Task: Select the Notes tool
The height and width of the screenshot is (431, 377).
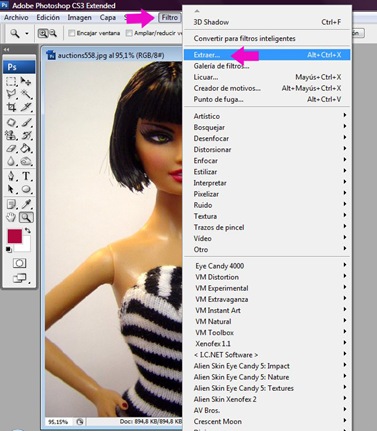Action: click(11, 204)
